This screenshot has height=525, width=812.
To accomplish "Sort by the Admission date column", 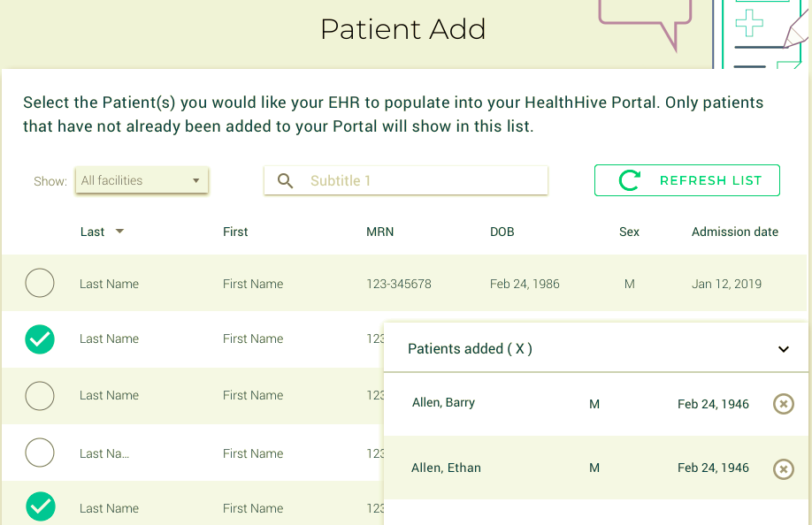I will click(734, 232).
